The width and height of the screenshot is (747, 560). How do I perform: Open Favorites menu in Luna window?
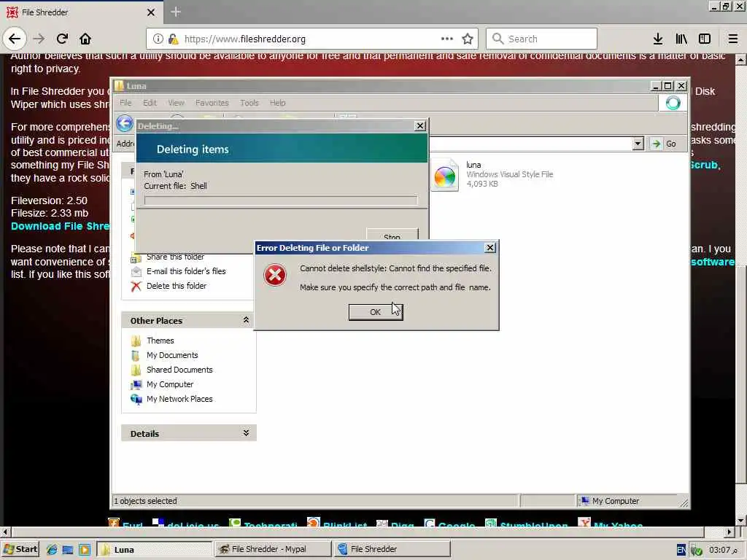(x=212, y=103)
